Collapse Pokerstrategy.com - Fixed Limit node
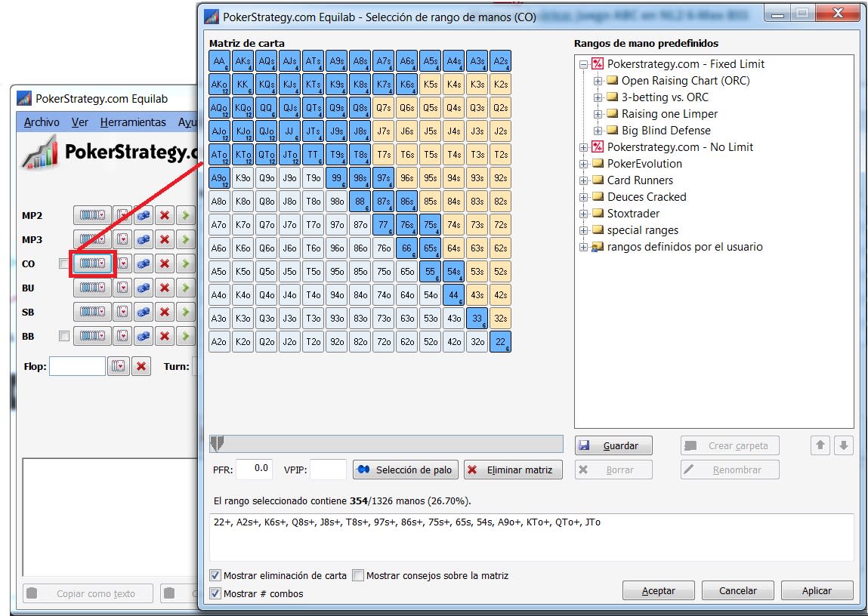 coord(583,64)
